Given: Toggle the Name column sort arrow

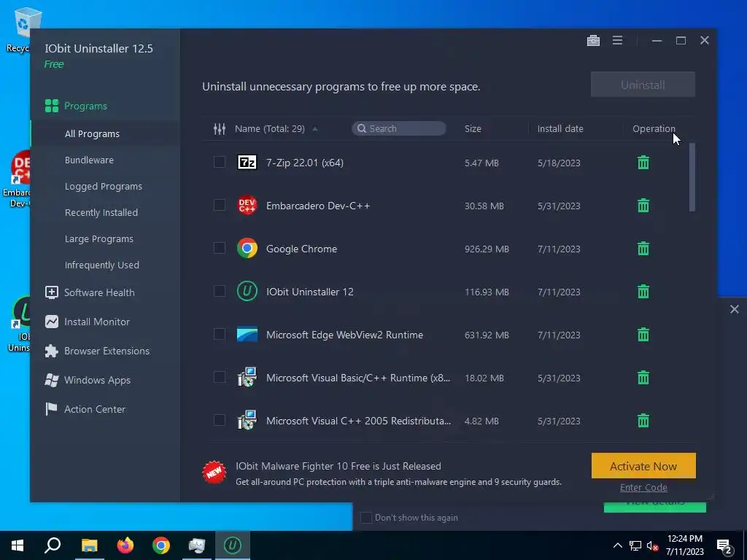Looking at the screenshot, I should (x=315, y=128).
